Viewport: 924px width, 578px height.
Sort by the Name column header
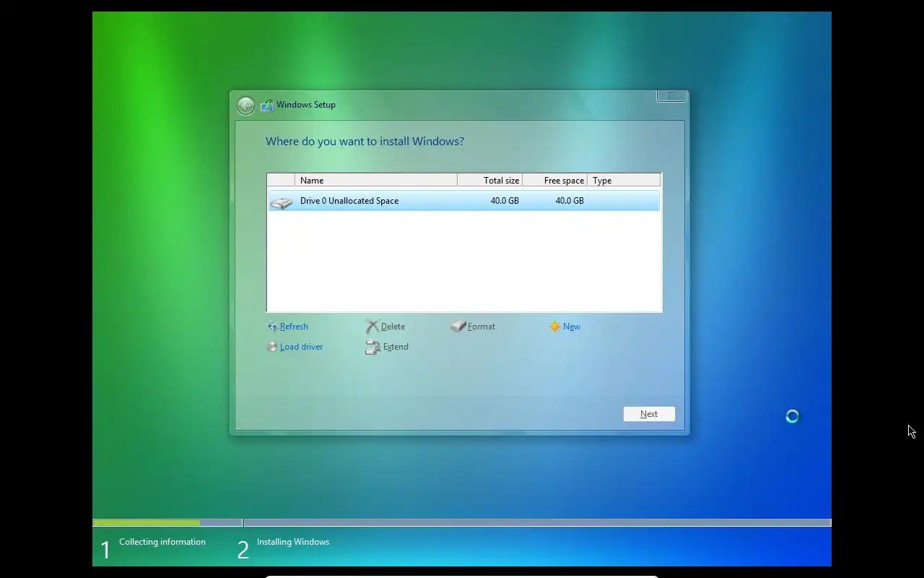pos(376,181)
